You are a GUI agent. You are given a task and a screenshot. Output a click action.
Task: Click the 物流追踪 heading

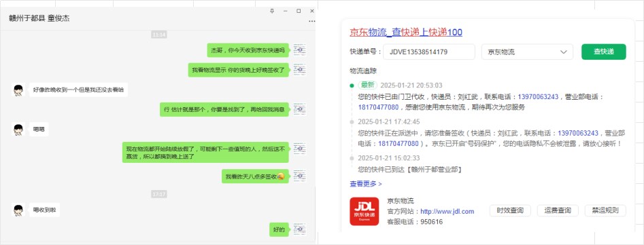click(x=363, y=71)
